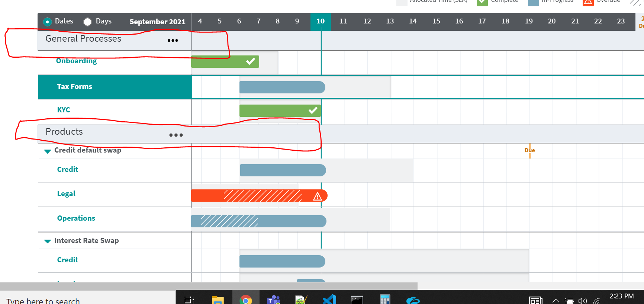Click the Overdue legend warning icon

588,2
